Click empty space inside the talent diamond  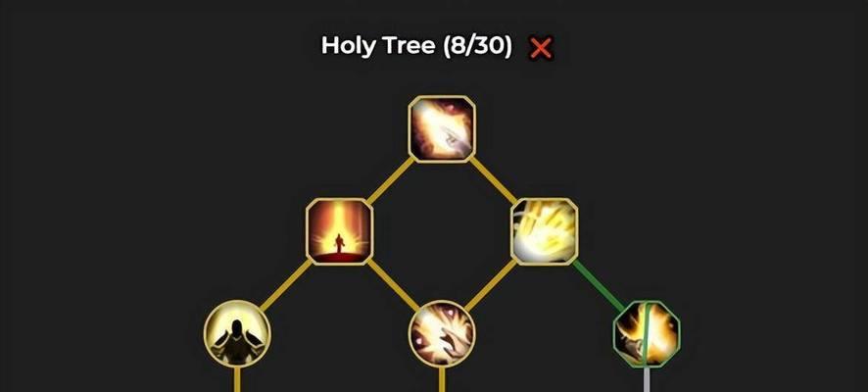click(x=442, y=231)
